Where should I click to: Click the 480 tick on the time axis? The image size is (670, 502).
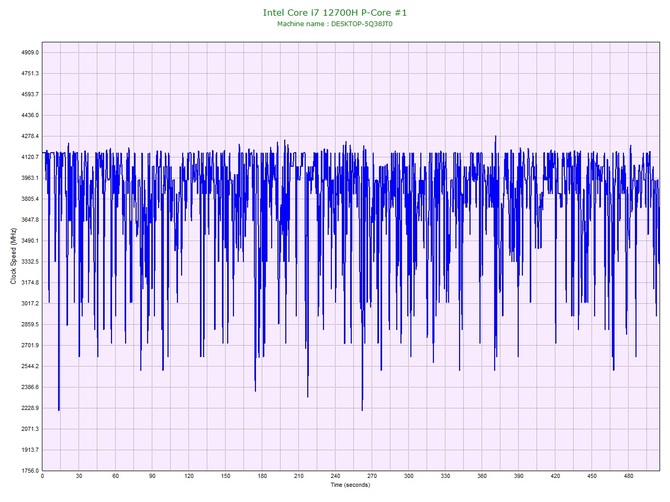[x=629, y=476]
